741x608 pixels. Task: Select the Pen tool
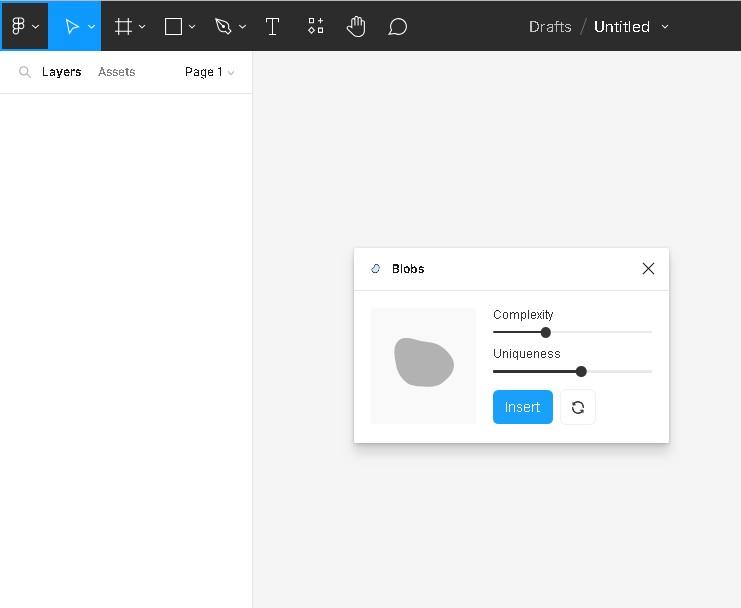223,27
